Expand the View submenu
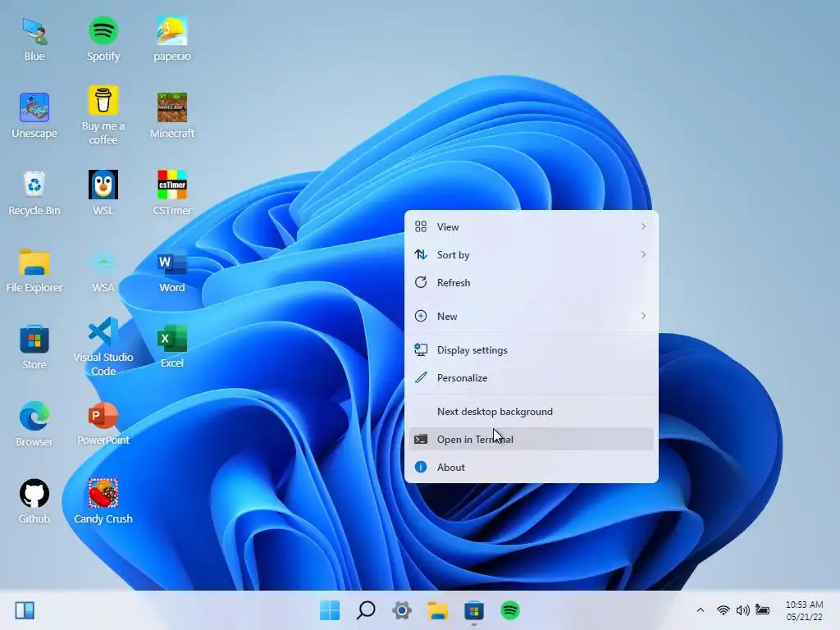Image resolution: width=840 pixels, height=630 pixels. coord(531,227)
